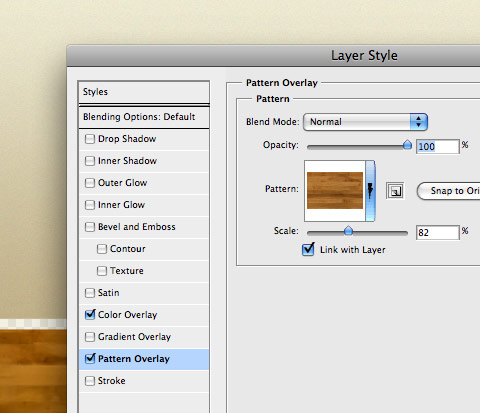This screenshot has height=413, width=480.
Task: Enable the Contour checkbox
Action: tap(102, 249)
